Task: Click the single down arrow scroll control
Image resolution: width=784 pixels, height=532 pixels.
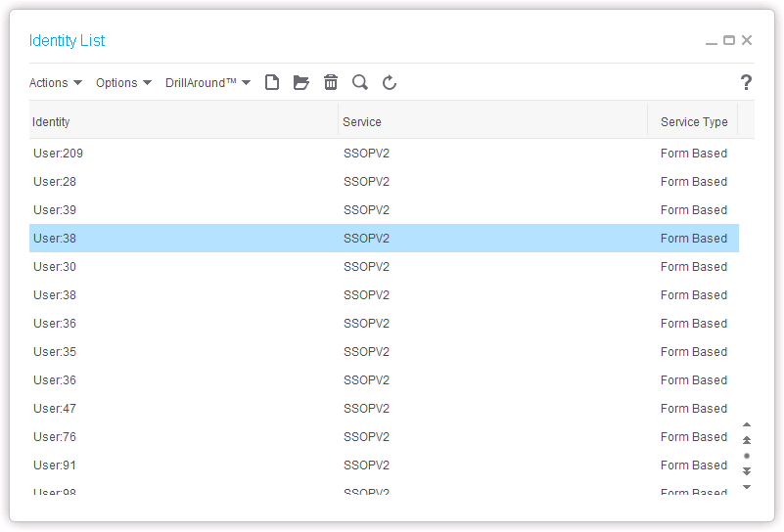Action: (x=747, y=487)
